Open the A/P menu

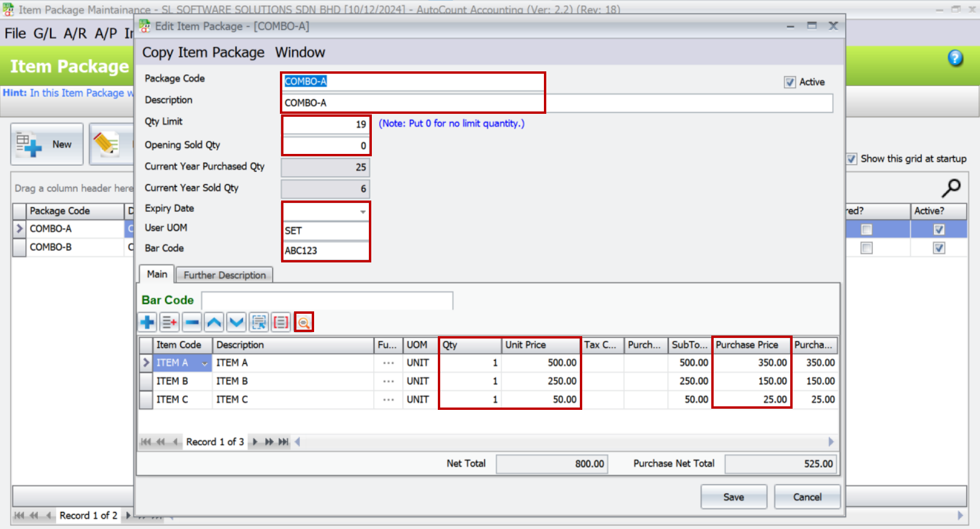(x=106, y=33)
